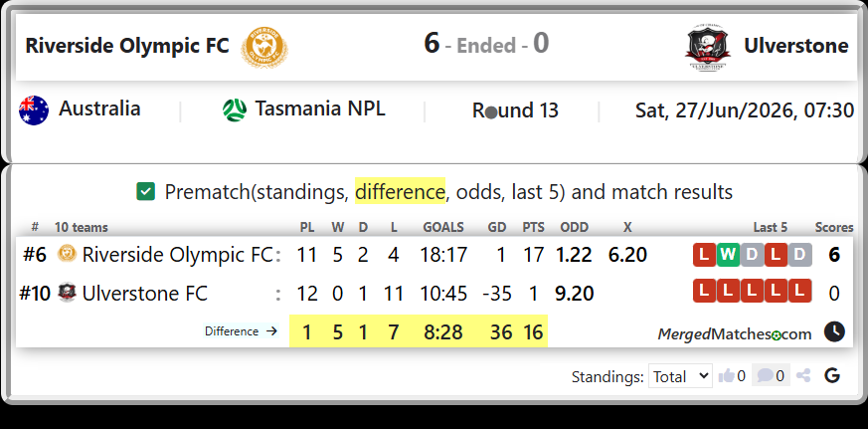Click the Round 13 label
Viewport: 868px width, 429px height.
(x=515, y=110)
